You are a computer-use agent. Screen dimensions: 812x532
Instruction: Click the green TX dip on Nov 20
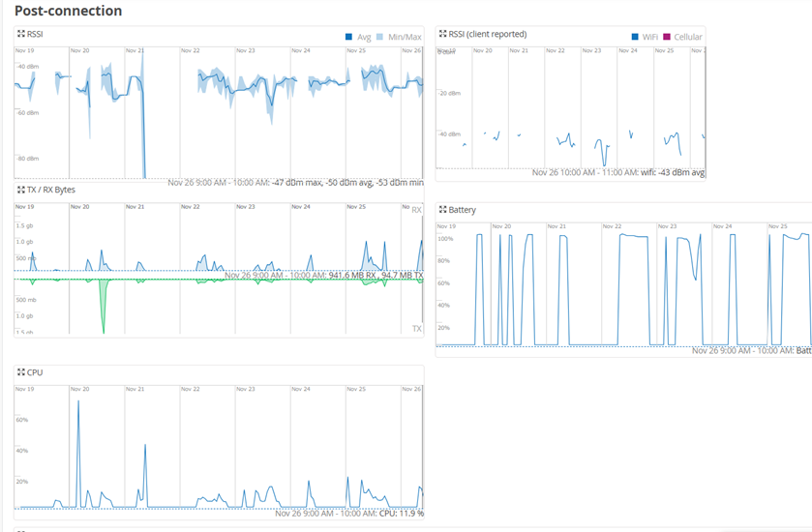(x=103, y=319)
